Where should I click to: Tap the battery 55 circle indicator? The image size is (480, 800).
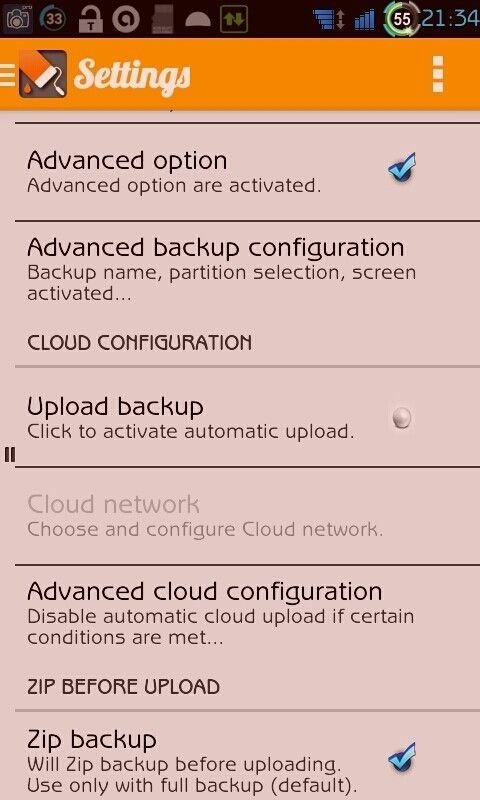pyautogui.click(x=402, y=19)
